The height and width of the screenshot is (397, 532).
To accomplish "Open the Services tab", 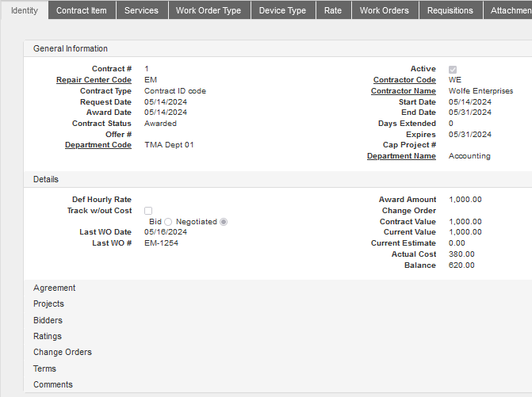I will coord(141,10).
